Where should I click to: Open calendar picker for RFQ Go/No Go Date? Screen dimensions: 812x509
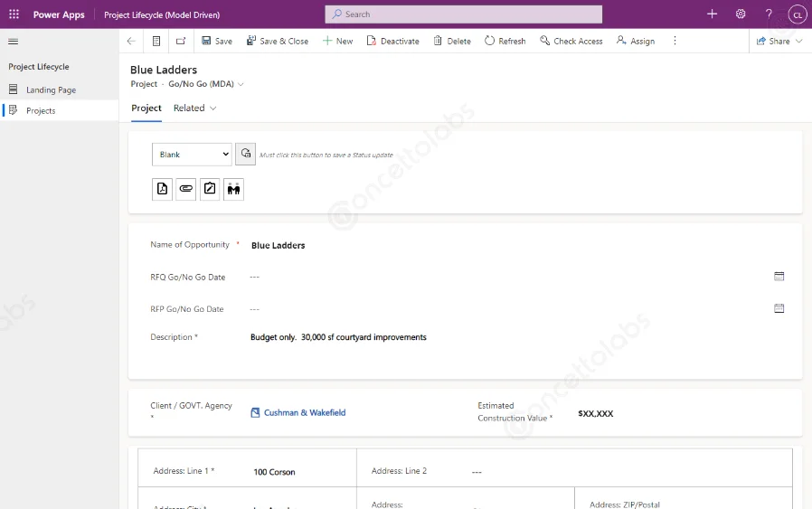(779, 277)
